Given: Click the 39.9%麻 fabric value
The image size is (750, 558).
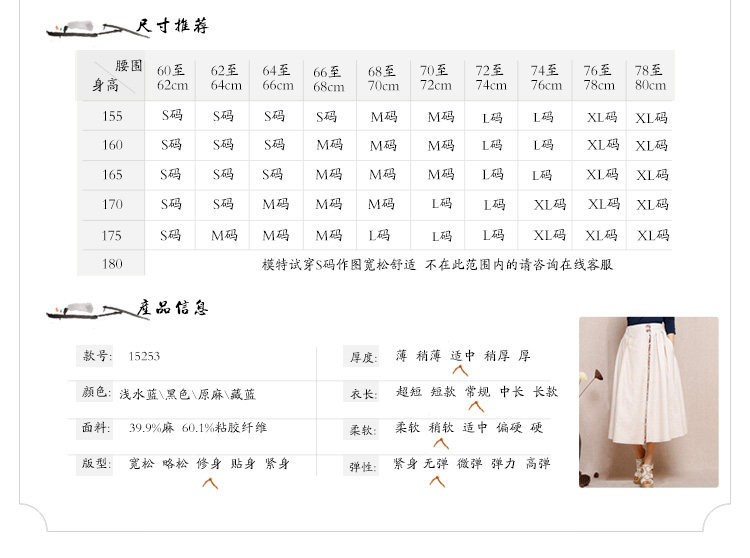Looking at the screenshot, I should (151, 427).
